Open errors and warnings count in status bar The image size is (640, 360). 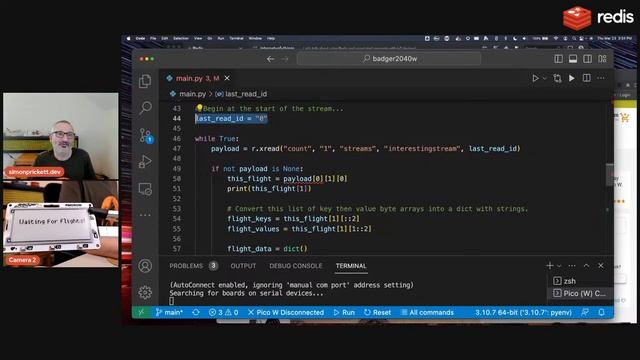(x=224, y=312)
